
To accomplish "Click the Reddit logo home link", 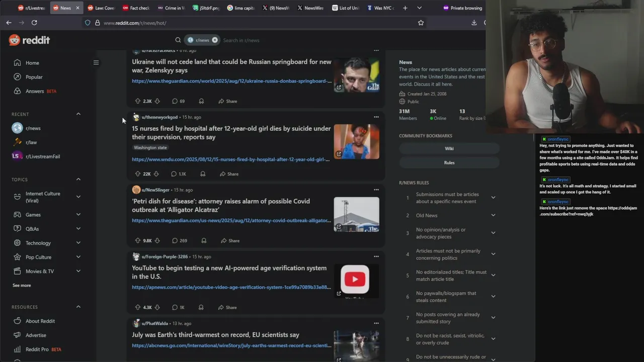I will [29, 40].
